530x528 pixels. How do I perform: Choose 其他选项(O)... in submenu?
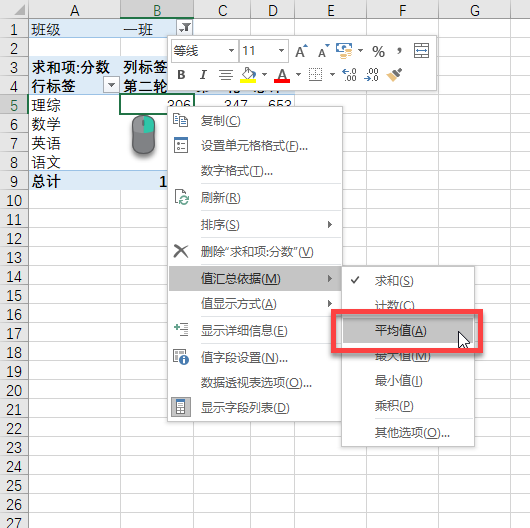408,432
